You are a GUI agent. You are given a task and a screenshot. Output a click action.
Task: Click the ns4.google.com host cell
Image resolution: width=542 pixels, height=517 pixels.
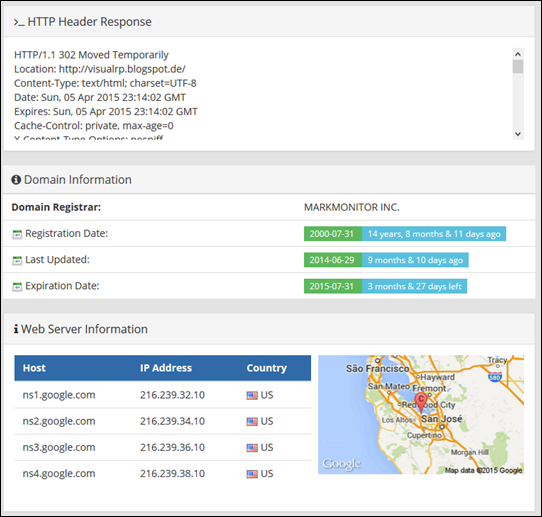tap(59, 474)
